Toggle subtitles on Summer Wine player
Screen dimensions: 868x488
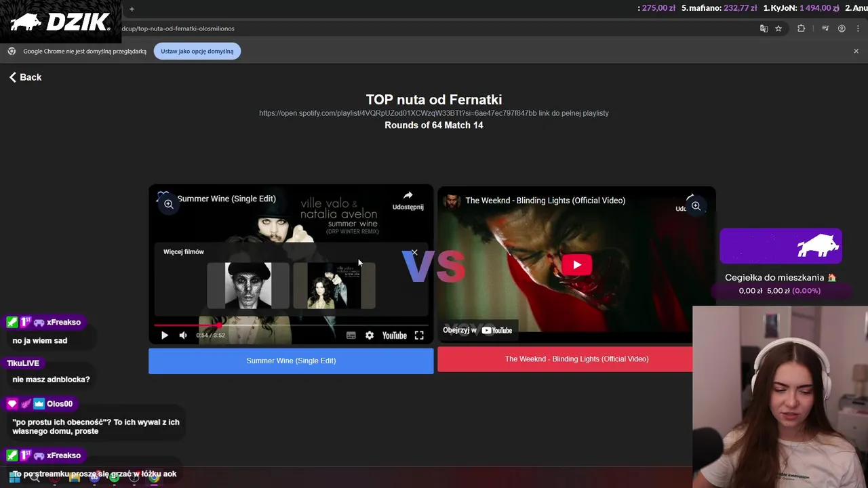351,335
